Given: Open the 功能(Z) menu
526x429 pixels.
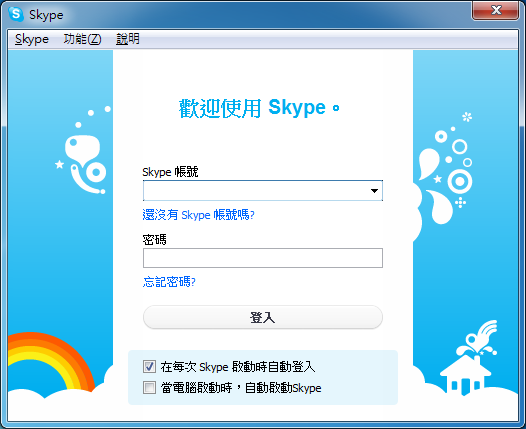Looking at the screenshot, I should tap(82, 39).
